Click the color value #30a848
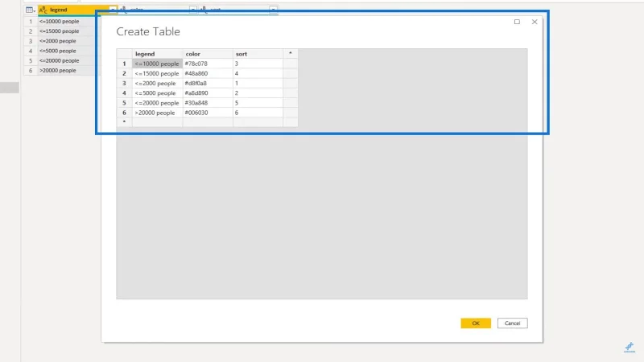Screen dimensions: 644x362 (x=208, y=103)
